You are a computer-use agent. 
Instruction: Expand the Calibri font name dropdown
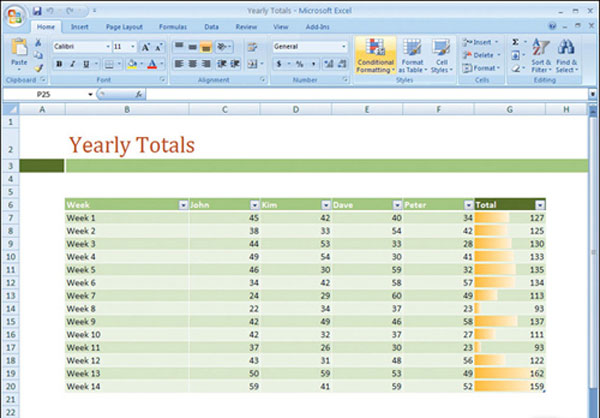coord(106,47)
